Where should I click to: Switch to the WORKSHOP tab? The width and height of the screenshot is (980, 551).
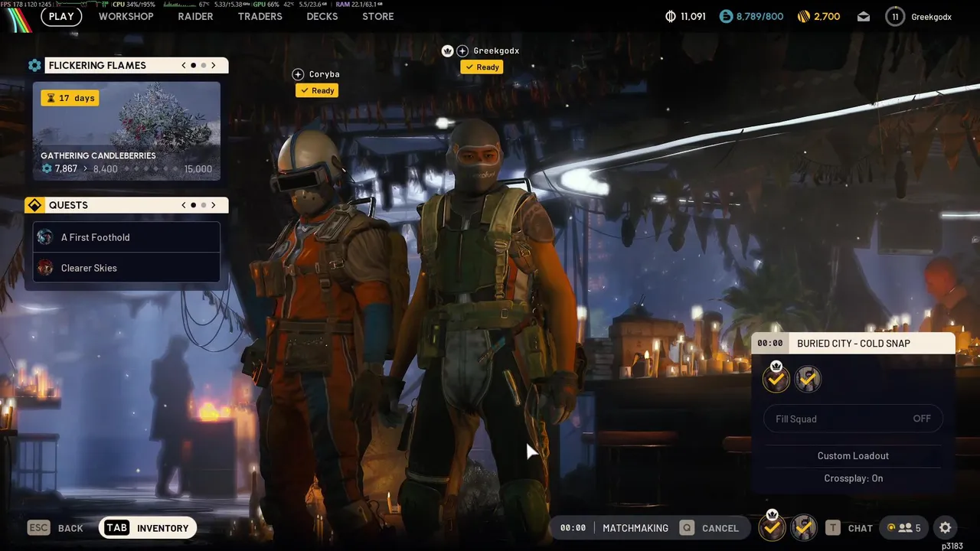pos(126,16)
